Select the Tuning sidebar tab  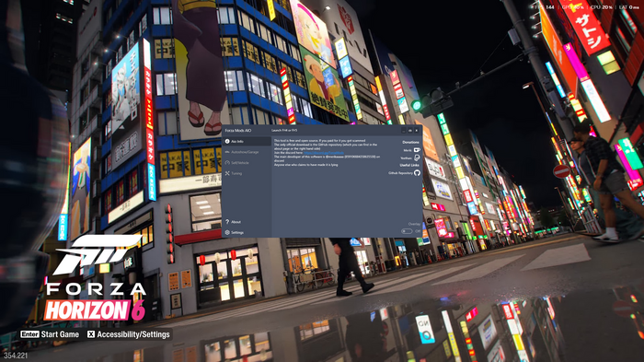click(247, 173)
